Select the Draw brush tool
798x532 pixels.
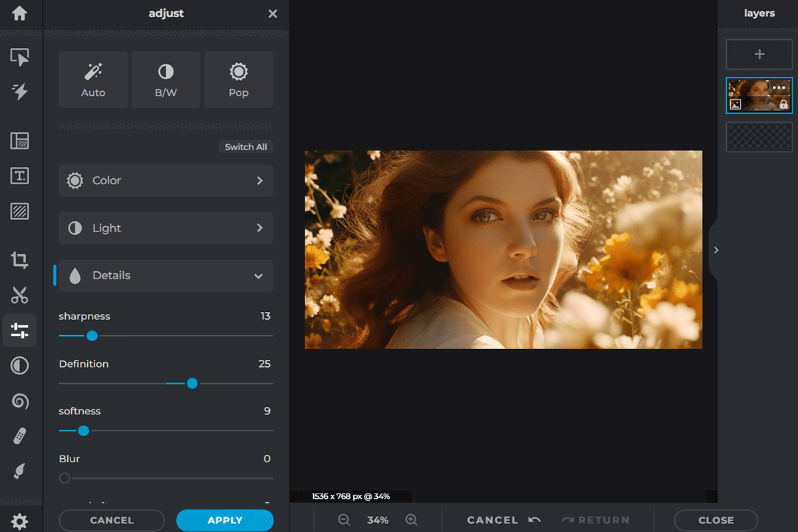[x=20, y=471]
